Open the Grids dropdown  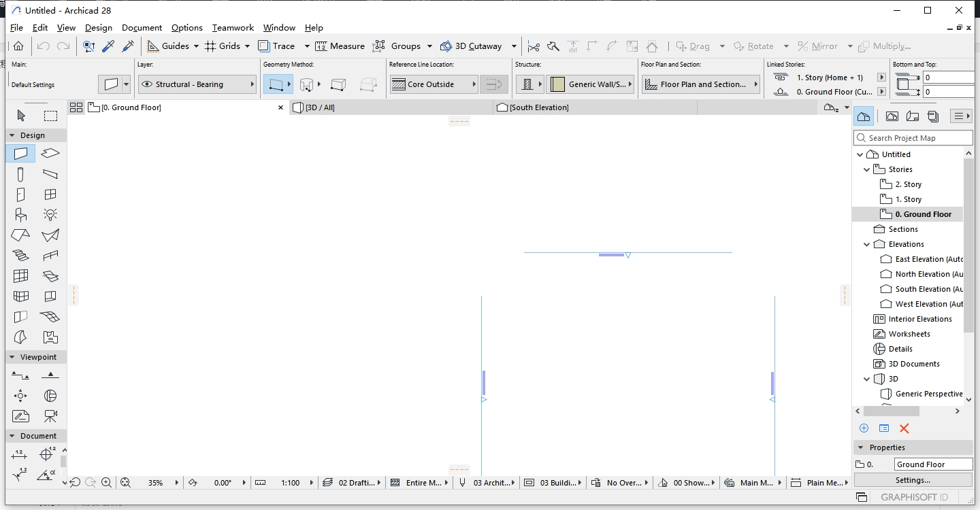click(247, 46)
